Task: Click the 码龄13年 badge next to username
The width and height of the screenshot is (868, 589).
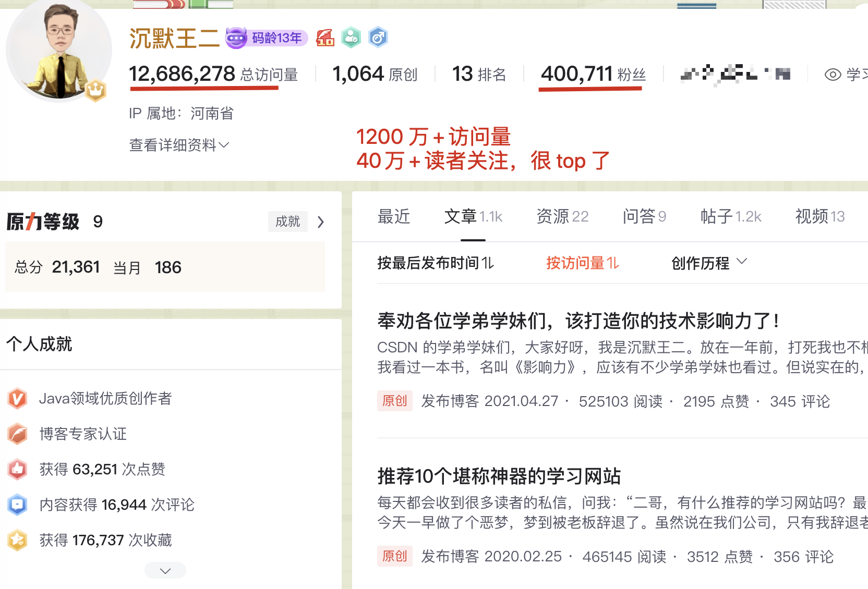Action: coord(266,38)
